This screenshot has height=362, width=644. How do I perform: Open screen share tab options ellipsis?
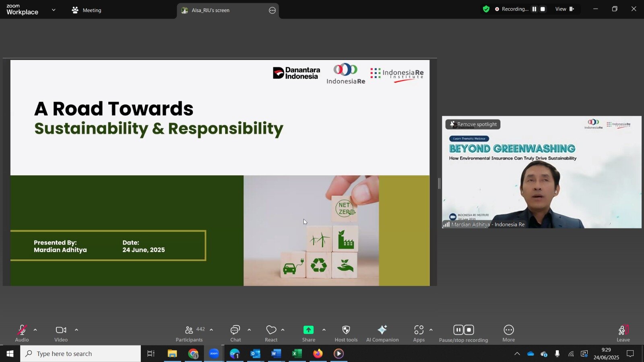pos(272,10)
